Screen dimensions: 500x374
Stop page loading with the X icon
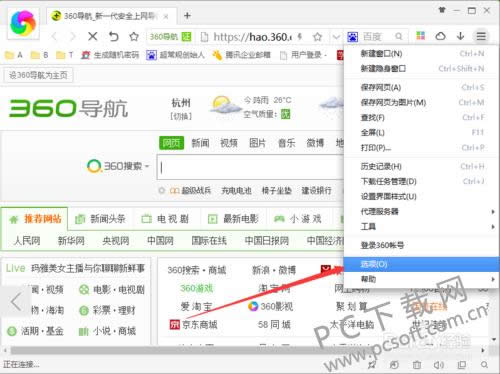93,36
